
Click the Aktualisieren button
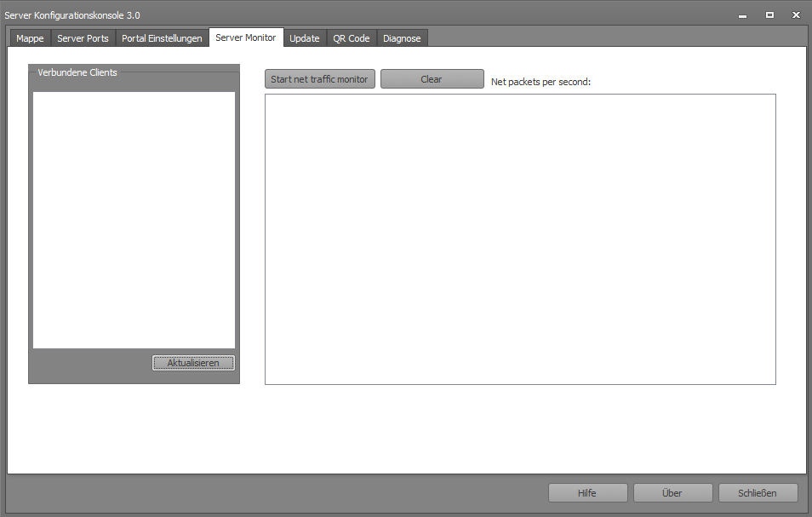pos(193,363)
